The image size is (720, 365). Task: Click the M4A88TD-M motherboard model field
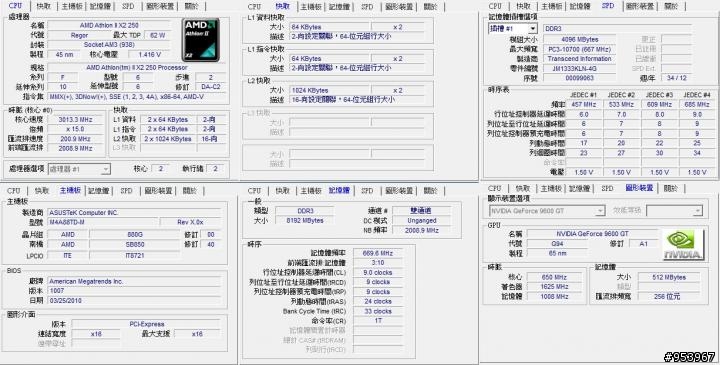pos(102,222)
